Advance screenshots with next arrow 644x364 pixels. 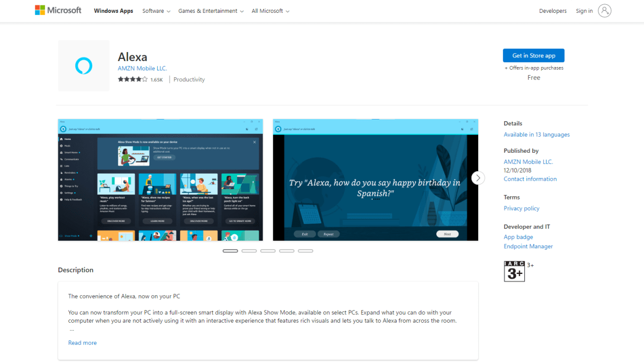478,178
